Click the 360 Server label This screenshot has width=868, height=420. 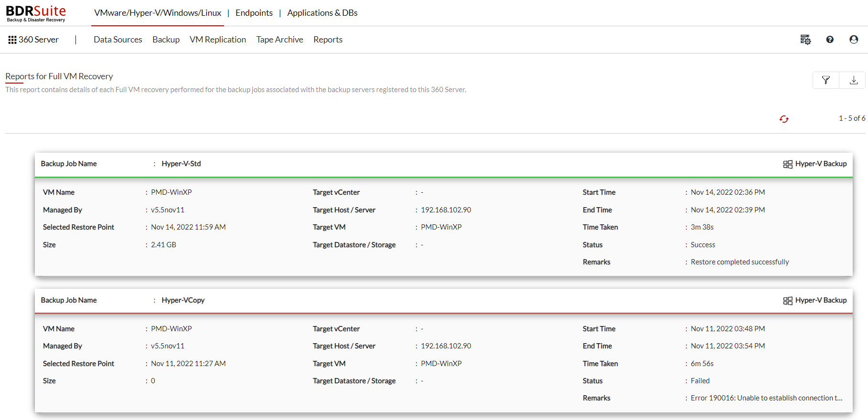(x=39, y=40)
